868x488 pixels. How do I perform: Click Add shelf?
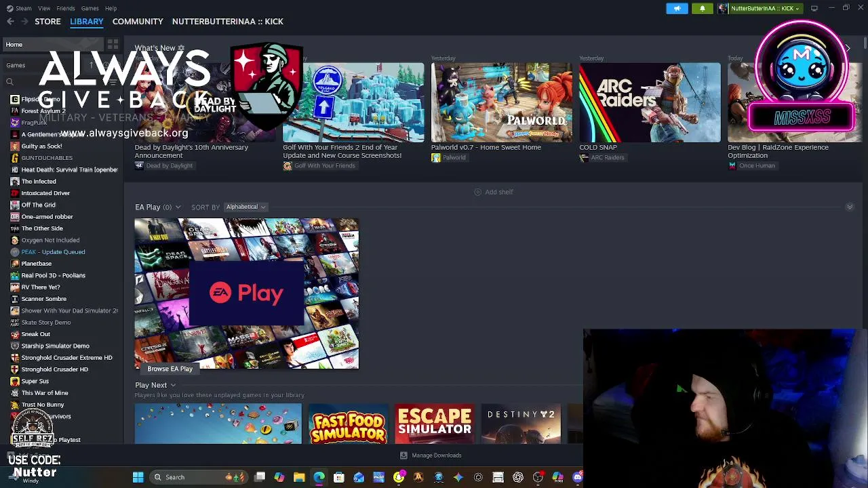coord(494,192)
